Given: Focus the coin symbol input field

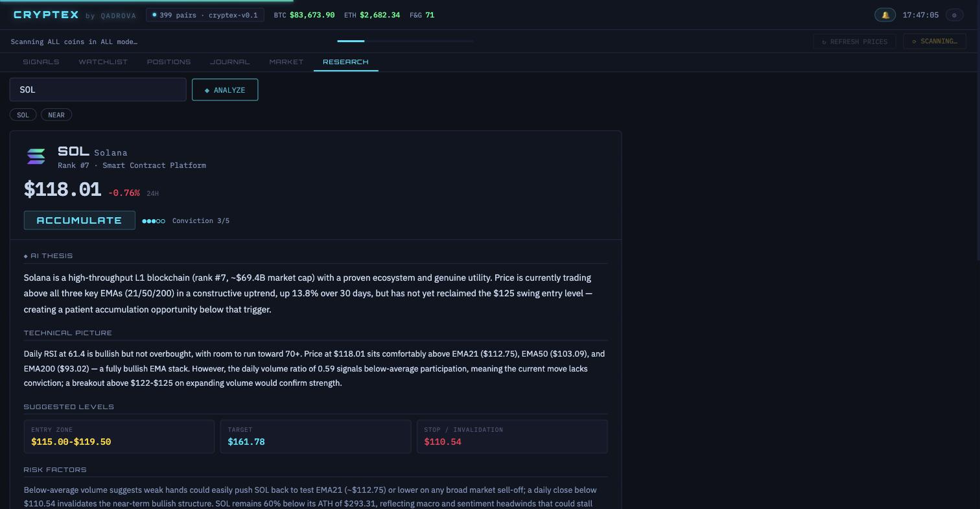Looking at the screenshot, I should point(98,89).
